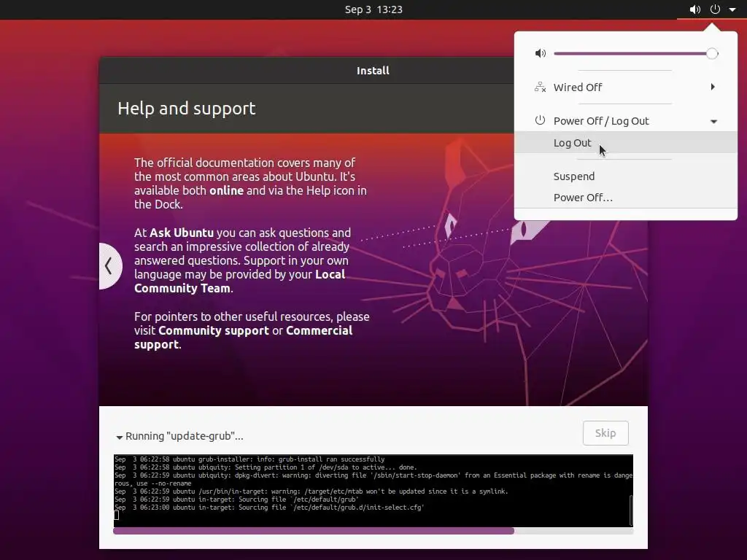Open the Local Community Team link
This screenshot has width=747, height=560.
239,281
